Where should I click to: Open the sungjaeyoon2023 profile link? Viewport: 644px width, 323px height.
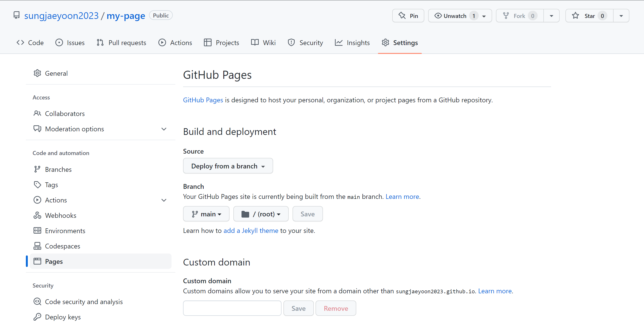click(x=61, y=16)
